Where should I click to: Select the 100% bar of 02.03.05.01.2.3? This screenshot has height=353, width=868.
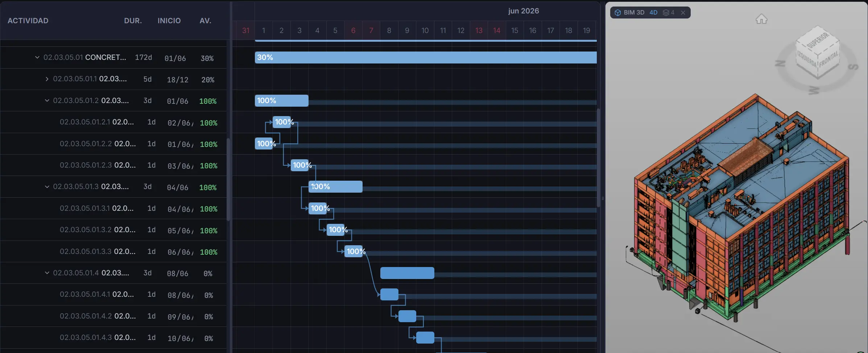pos(300,165)
